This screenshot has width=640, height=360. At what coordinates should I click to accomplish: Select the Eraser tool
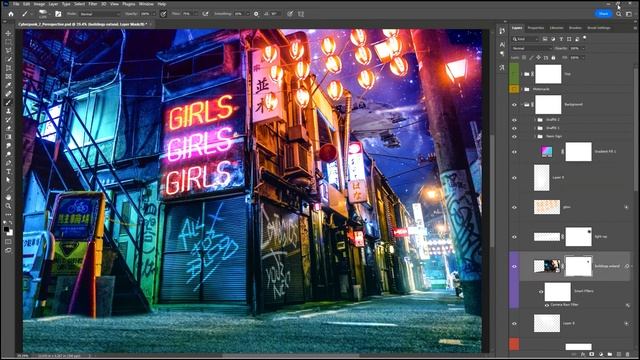click(x=8, y=128)
